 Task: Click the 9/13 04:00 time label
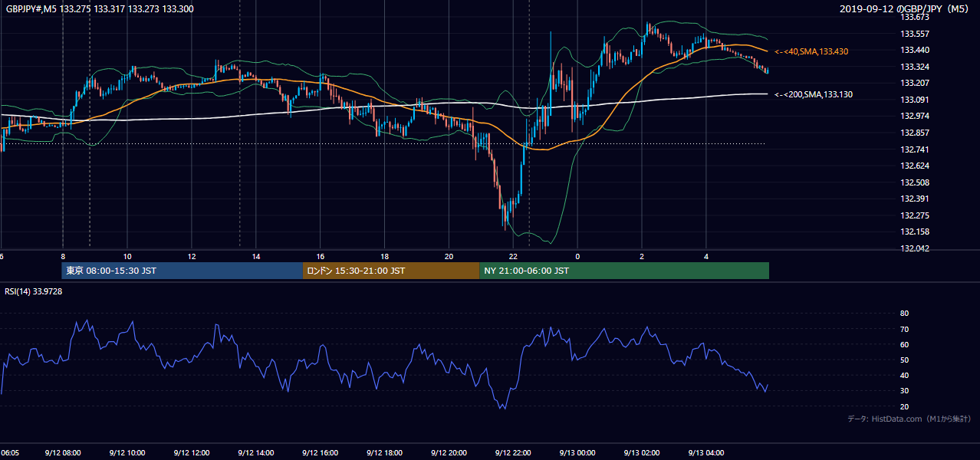pyautogui.click(x=707, y=453)
